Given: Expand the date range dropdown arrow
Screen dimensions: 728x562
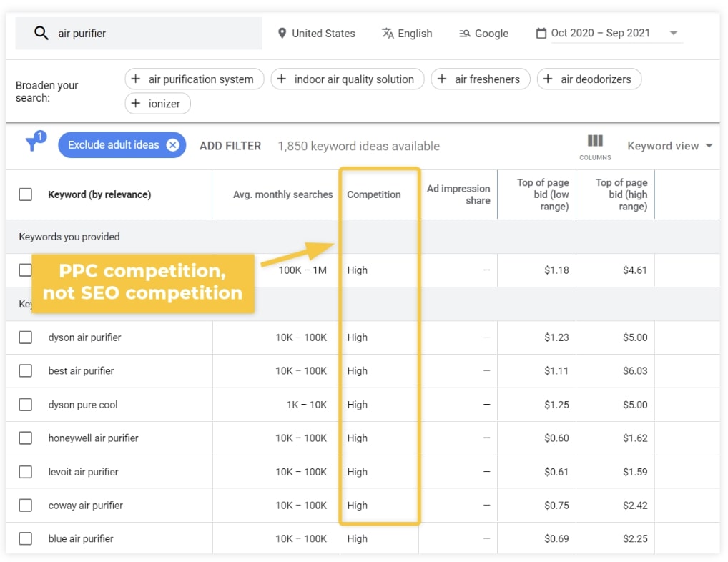Looking at the screenshot, I should pyautogui.click(x=673, y=34).
